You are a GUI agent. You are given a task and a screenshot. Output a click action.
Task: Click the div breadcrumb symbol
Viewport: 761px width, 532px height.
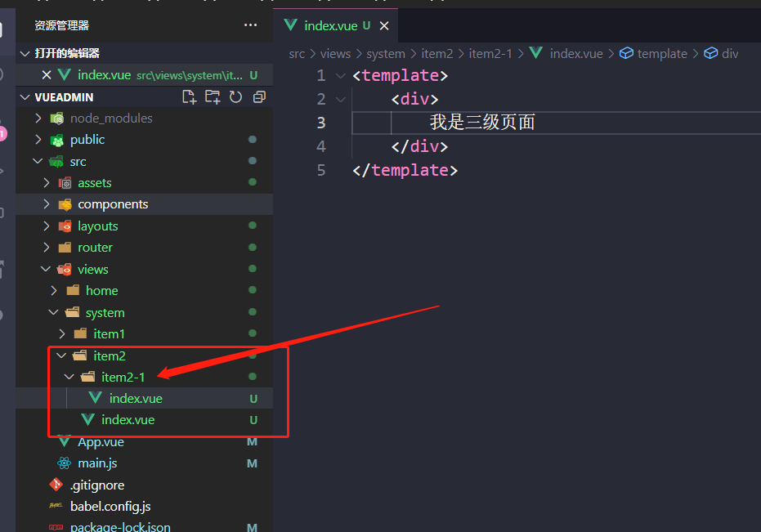tap(730, 53)
